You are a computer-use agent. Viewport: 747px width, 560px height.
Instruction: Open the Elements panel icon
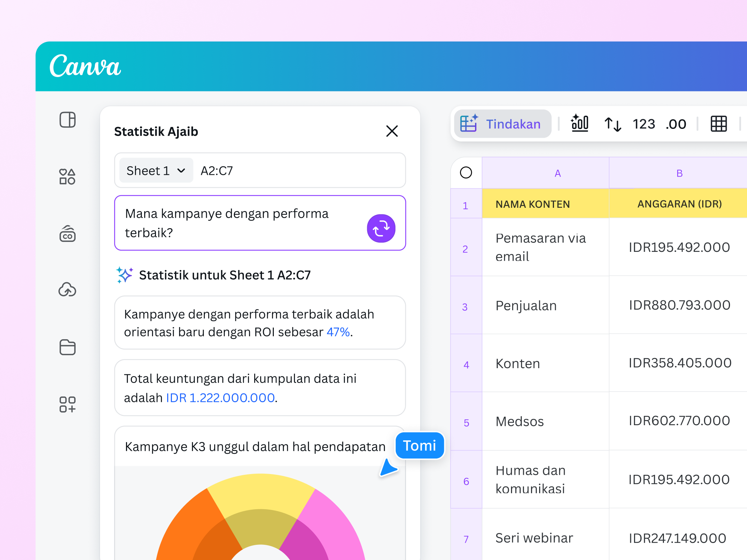pos(67,177)
